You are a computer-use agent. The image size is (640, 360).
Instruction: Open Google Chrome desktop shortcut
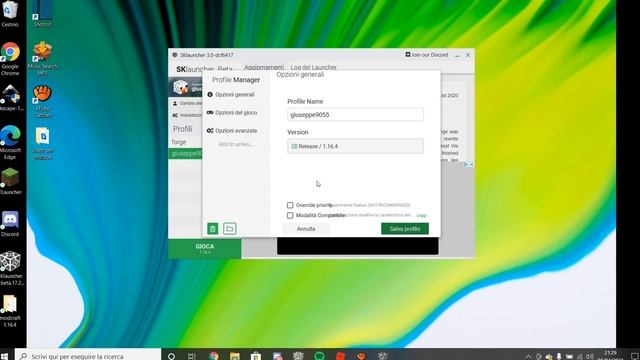[10, 59]
